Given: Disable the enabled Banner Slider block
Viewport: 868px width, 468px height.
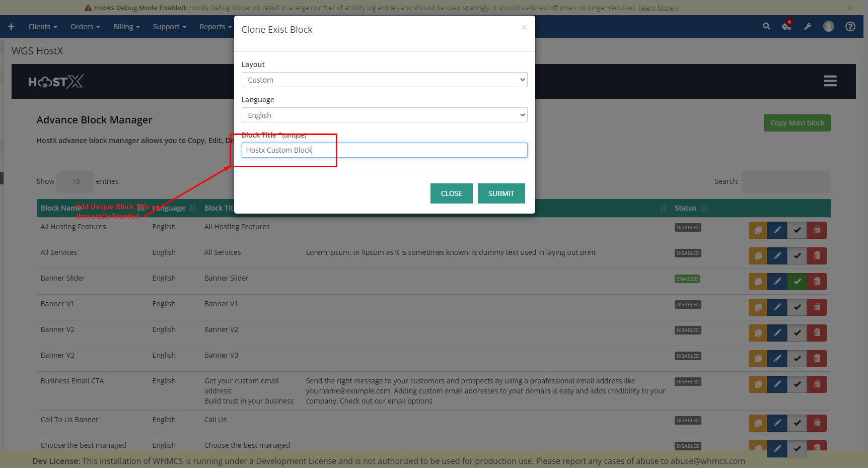Looking at the screenshot, I should [x=797, y=282].
